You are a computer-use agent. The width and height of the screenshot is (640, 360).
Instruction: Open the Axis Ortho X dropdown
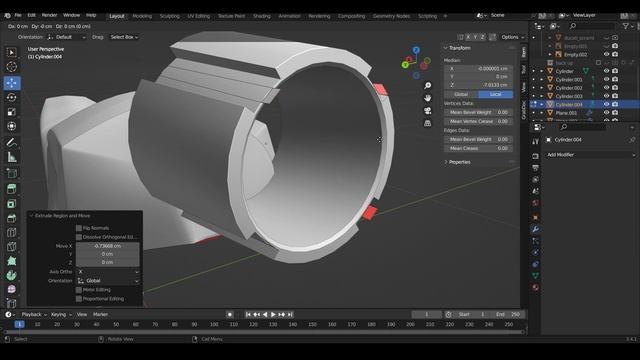(108, 271)
